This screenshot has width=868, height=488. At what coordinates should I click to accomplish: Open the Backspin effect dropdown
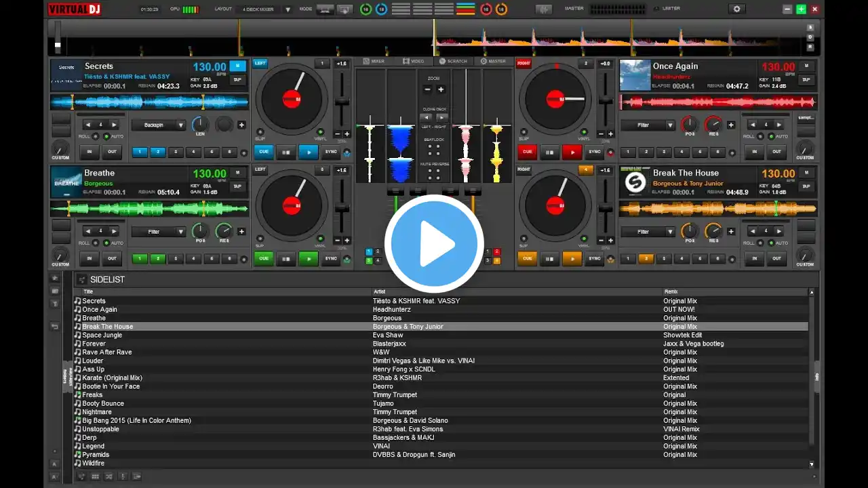pyautogui.click(x=159, y=125)
